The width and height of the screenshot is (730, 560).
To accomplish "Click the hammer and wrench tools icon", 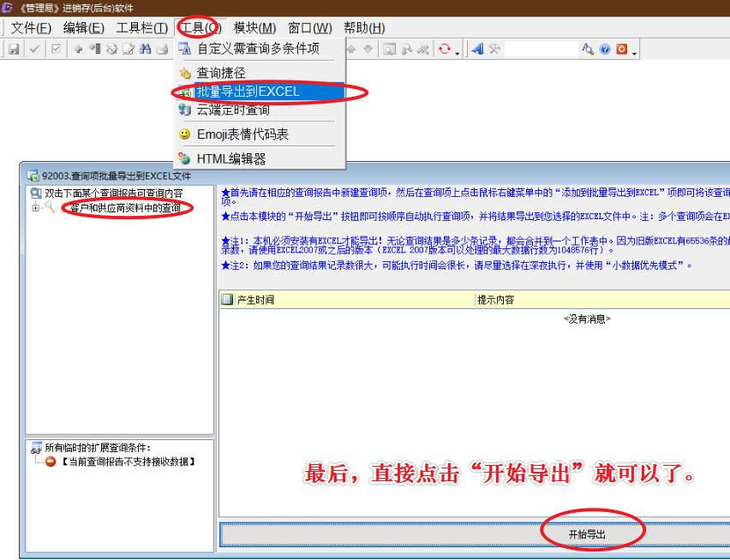I will tap(494, 50).
